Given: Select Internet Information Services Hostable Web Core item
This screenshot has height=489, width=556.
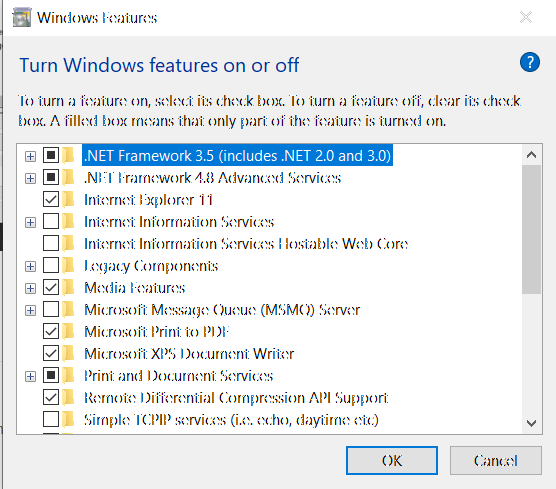Looking at the screenshot, I should coord(246,244).
